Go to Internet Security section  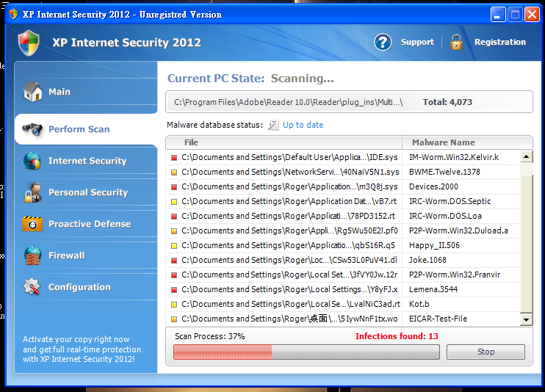click(x=86, y=161)
